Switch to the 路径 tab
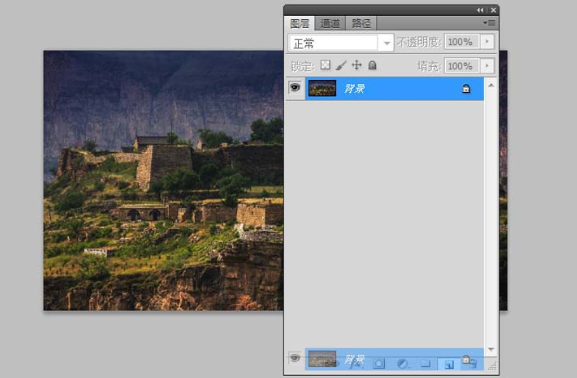This screenshot has width=577, height=378. pyautogui.click(x=361, y=23)
